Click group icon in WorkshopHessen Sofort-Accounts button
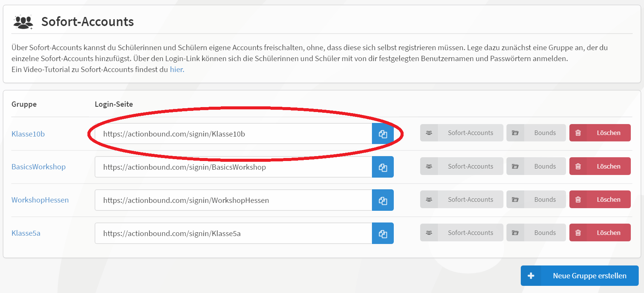 (429, 199)
